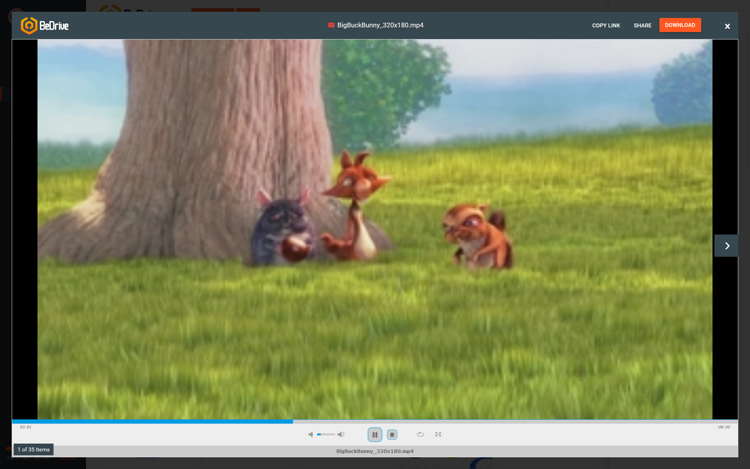The height and width of the screenshot is (469, 750).
Task: Click the remaining time label
Action: coord(723,427)
